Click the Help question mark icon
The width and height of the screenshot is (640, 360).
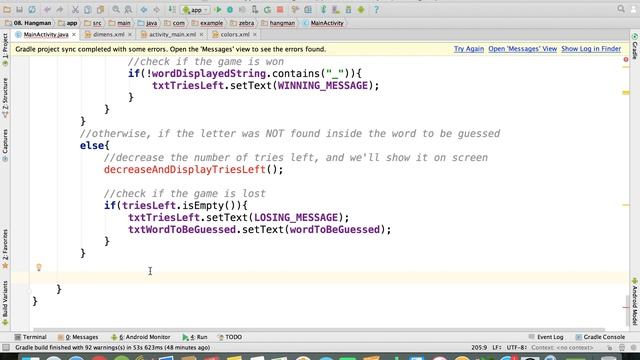(x=376, y=9)
